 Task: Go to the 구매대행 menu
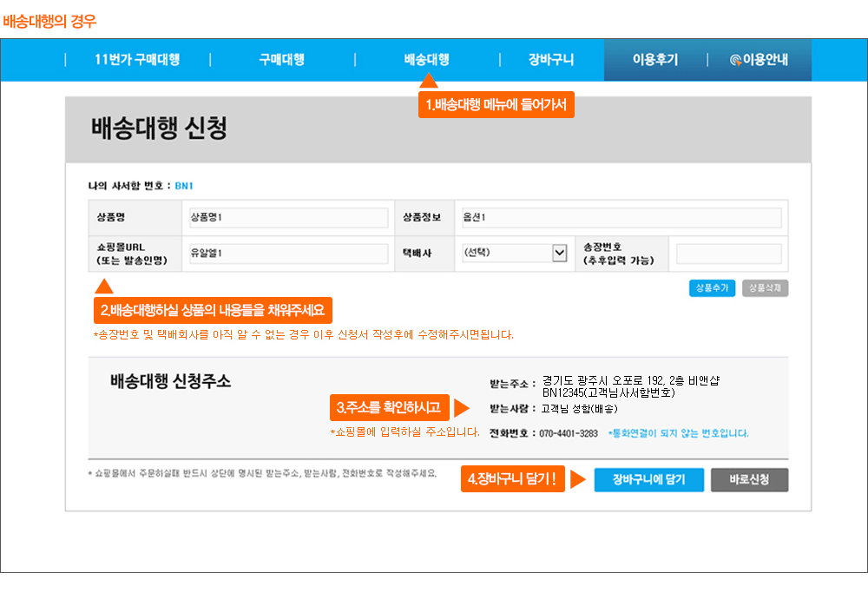[x=281, y=60]
